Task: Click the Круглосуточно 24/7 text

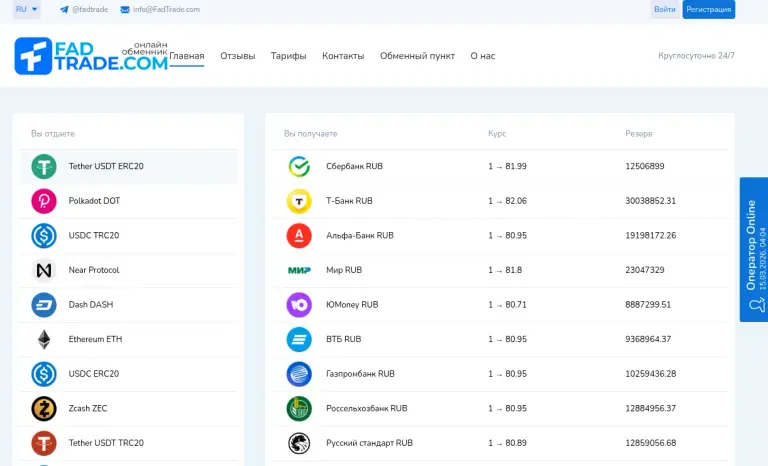Action: pyautogui.click(x=696, y=56)
